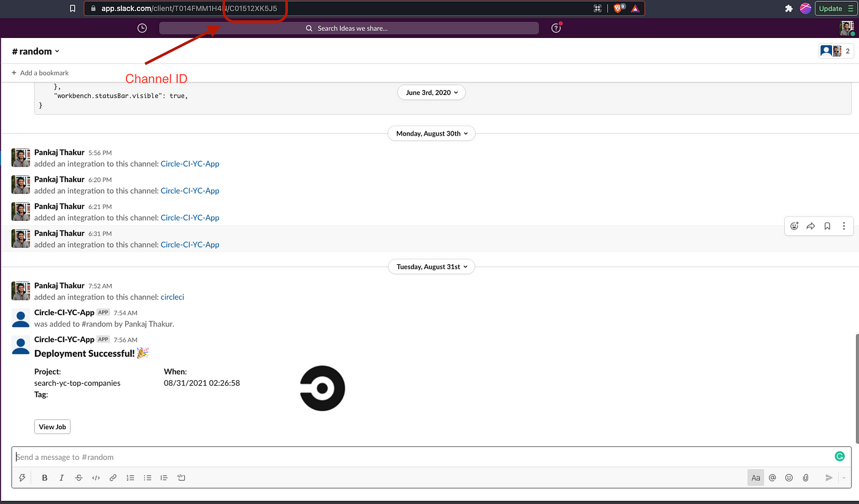Start a bulleted list in the composer

(147, 478)
